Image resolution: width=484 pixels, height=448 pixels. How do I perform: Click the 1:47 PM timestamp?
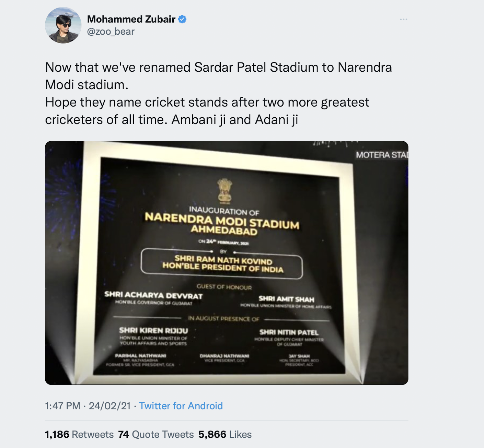pyautogui.click(x=62, y=406)
